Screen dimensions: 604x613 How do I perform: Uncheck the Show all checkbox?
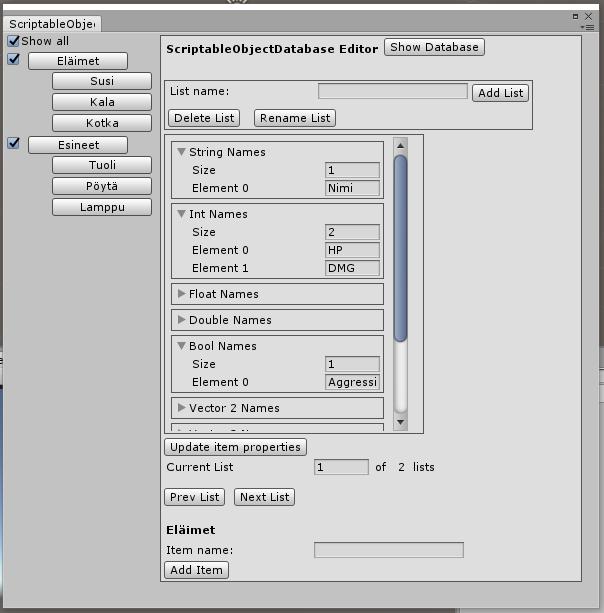(x=13, y=41)
